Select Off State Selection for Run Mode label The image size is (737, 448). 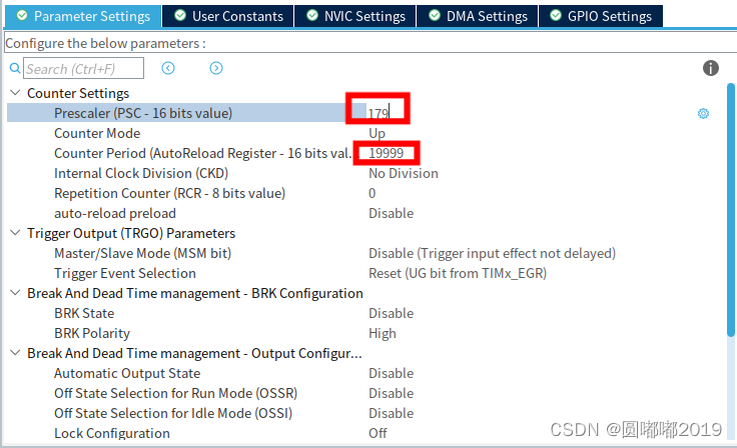click(x=176, y=393)
